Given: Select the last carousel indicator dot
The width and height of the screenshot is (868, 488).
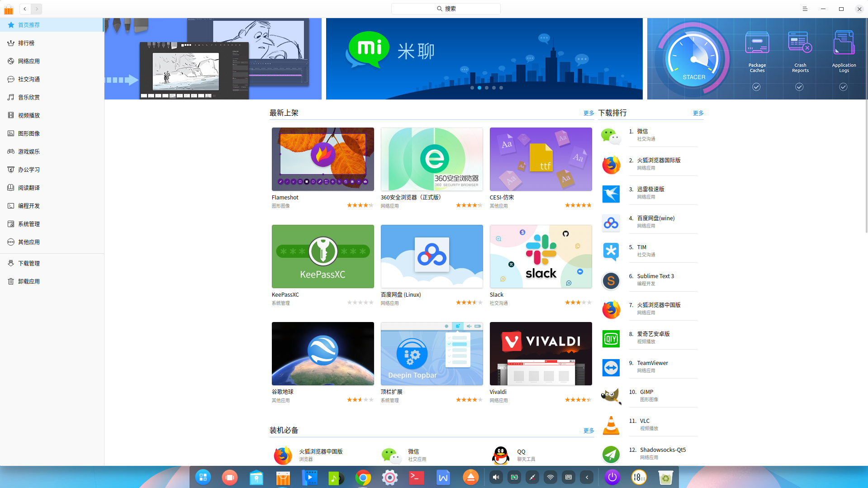Looking at the screenshot, I should pos(501,88).
